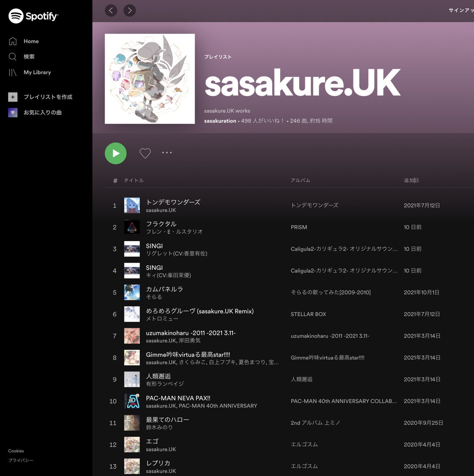The width and height of the screenshot is (474, 476).
Task: Click the Home house icon
Action: coord(13,41)
